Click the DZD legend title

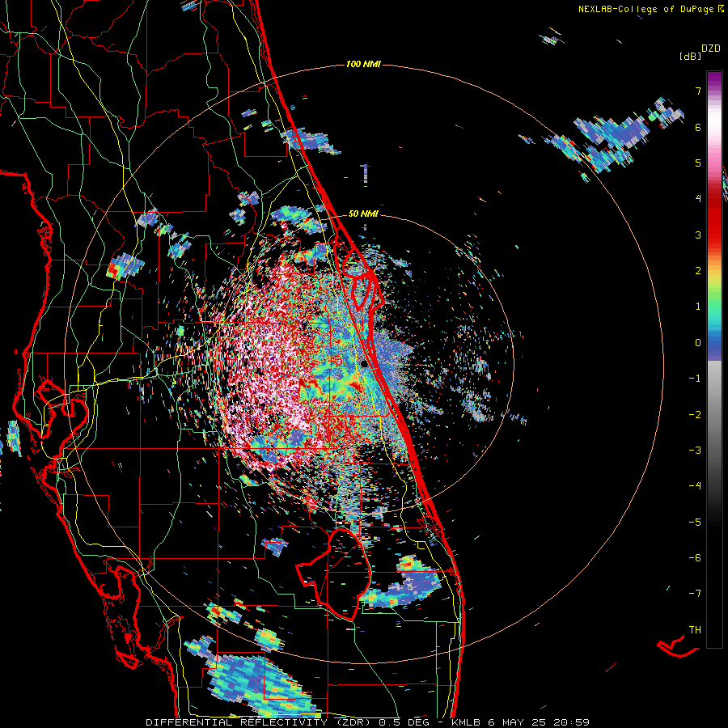[711, 49]
